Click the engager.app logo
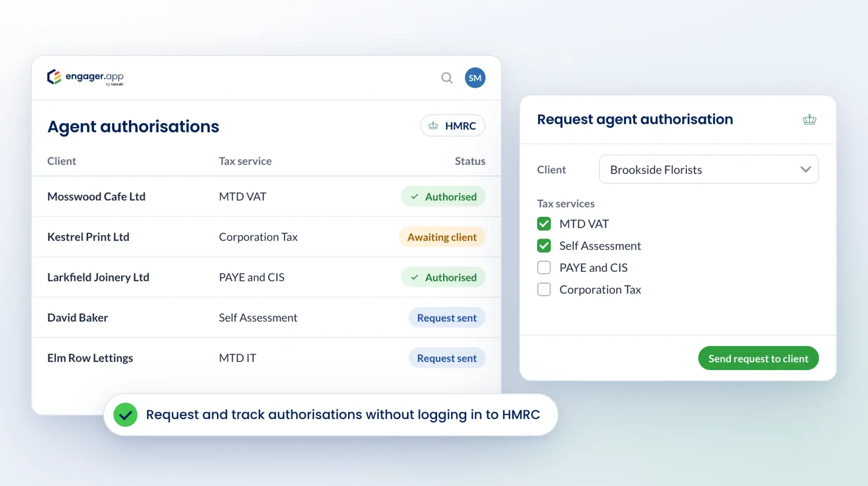 coord(85,78)
